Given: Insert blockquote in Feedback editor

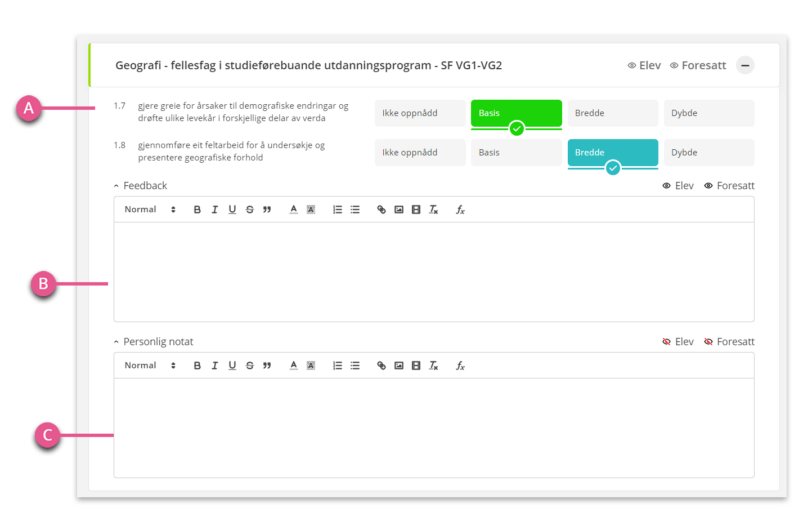Looking at the screenshot, I should click(267, 209).
